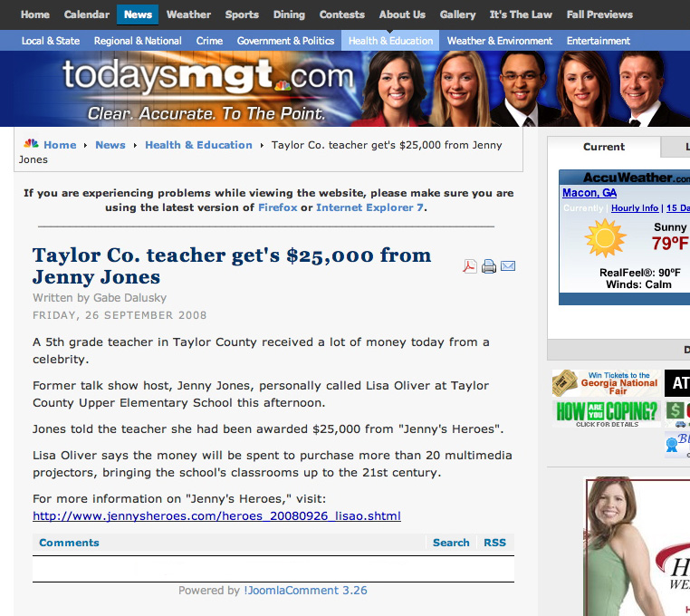
Task: Click the sunny weather icon
Action: [605, 237]
